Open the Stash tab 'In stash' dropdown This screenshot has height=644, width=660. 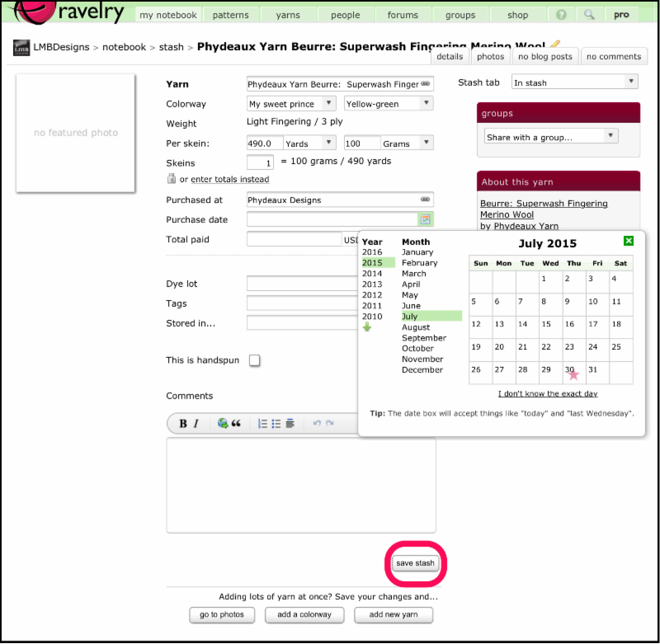(x=574, y=82)
